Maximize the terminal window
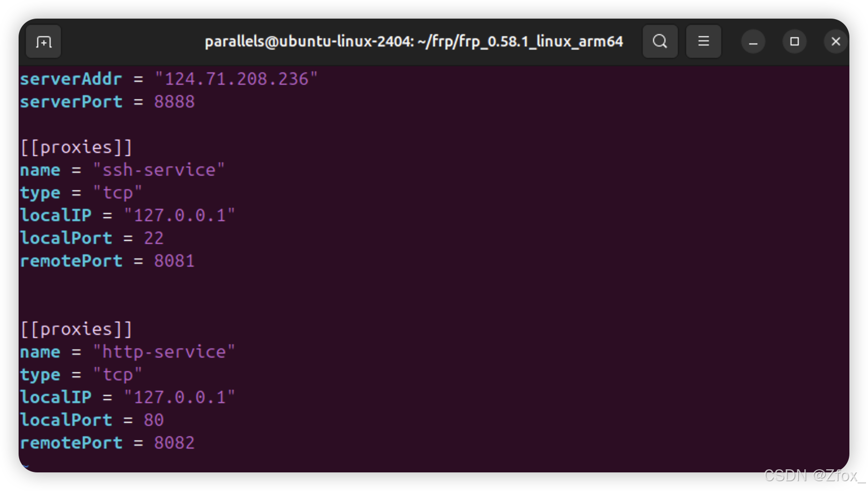Screen dimensions: 868x491 point(795,41)
